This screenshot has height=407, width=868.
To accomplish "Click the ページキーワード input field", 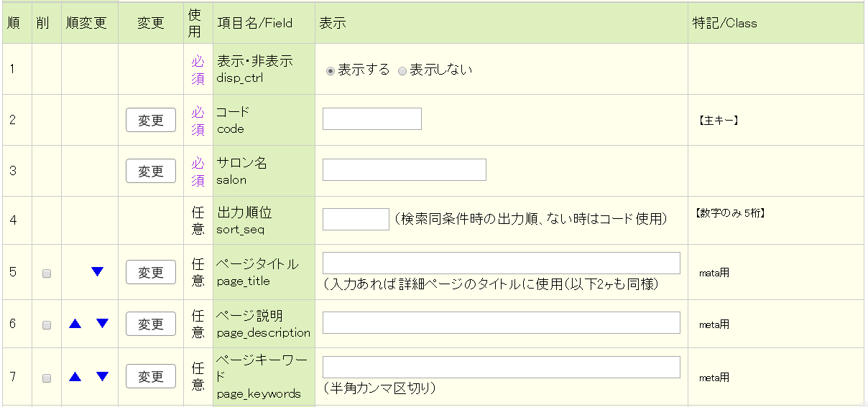I will click(501, 367).
